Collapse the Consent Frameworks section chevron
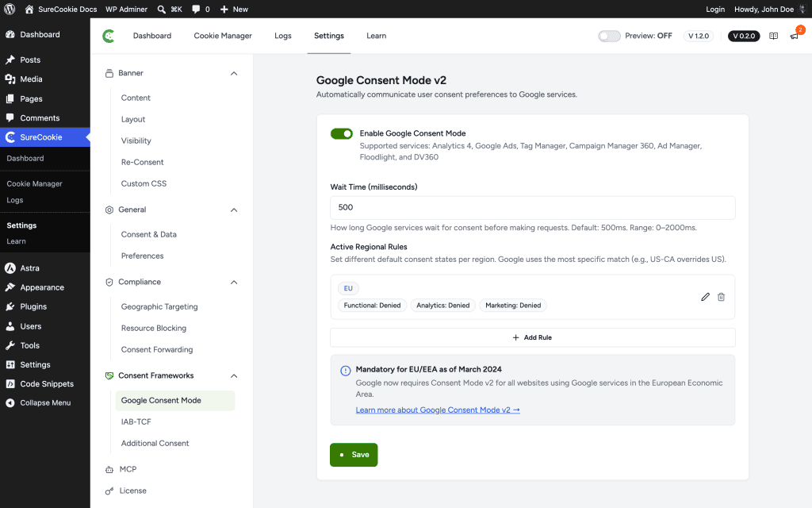 tap(234, 375)
